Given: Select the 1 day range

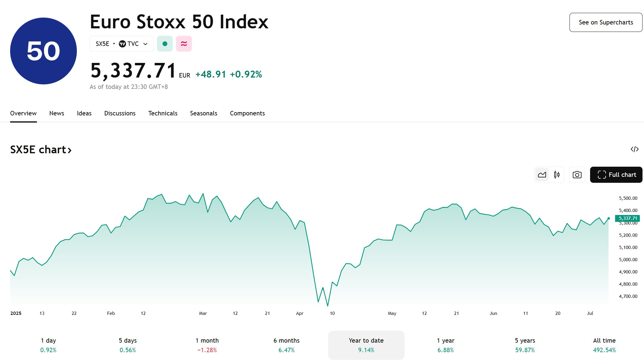Looking at the screenshot, I should pyautogui.click(x=48, y=345).
